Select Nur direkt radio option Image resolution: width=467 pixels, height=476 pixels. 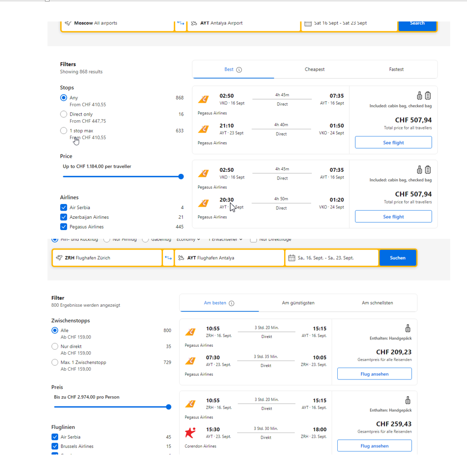pos(55,346)
